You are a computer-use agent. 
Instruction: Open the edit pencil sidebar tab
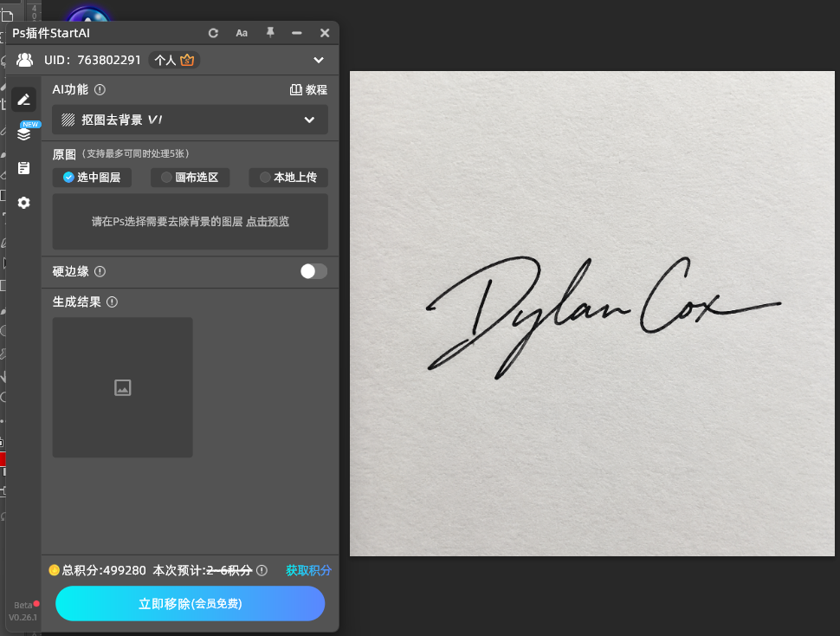coord(23,100)
